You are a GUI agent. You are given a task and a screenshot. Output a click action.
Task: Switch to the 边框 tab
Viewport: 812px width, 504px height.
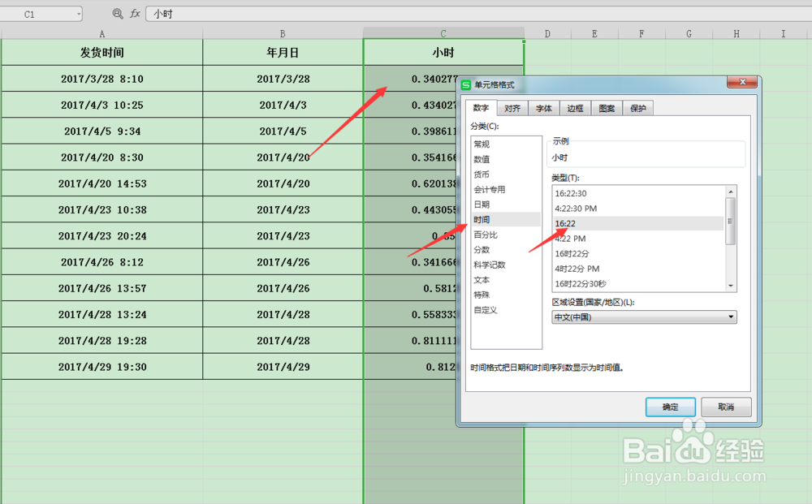tap(574, 107)
